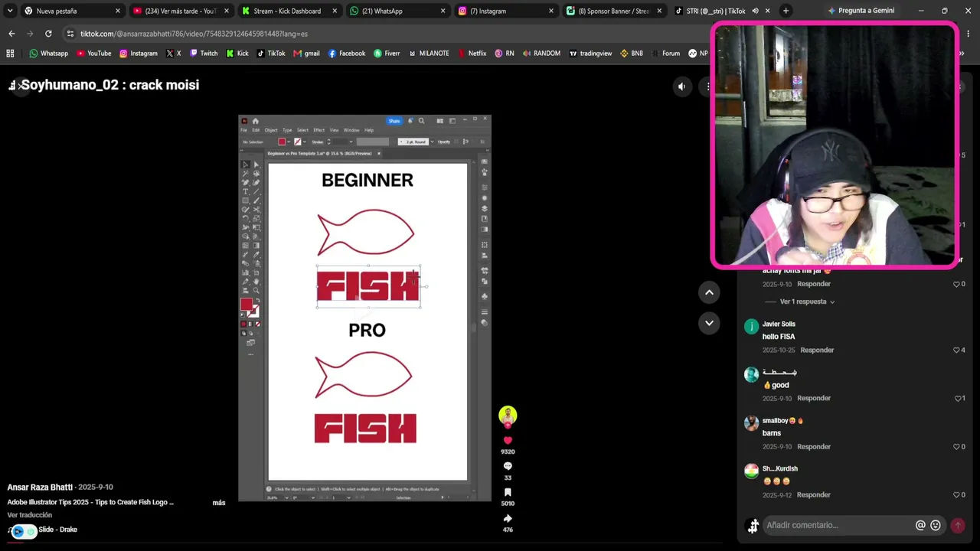Reply to Javier Solis's comment
980x551 pixels.
817,350
